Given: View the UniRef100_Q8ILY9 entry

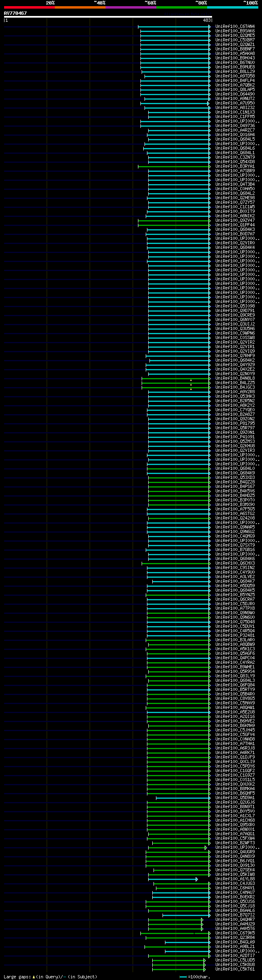Looking at the screenshot, I should pyautogui.click(x=235, y=676).
